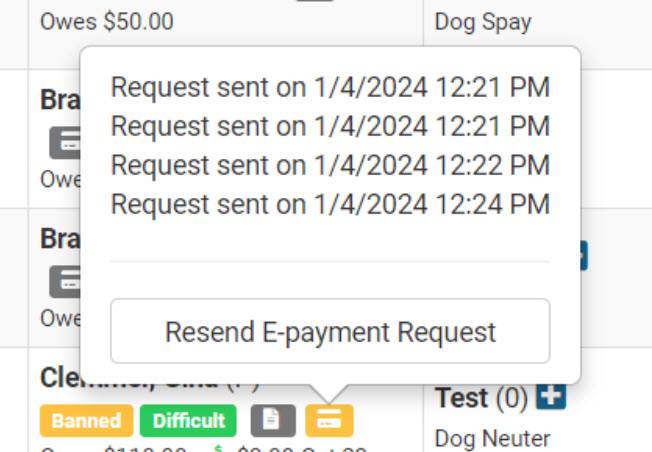Click the green Difficult tag

coord(189,421)
